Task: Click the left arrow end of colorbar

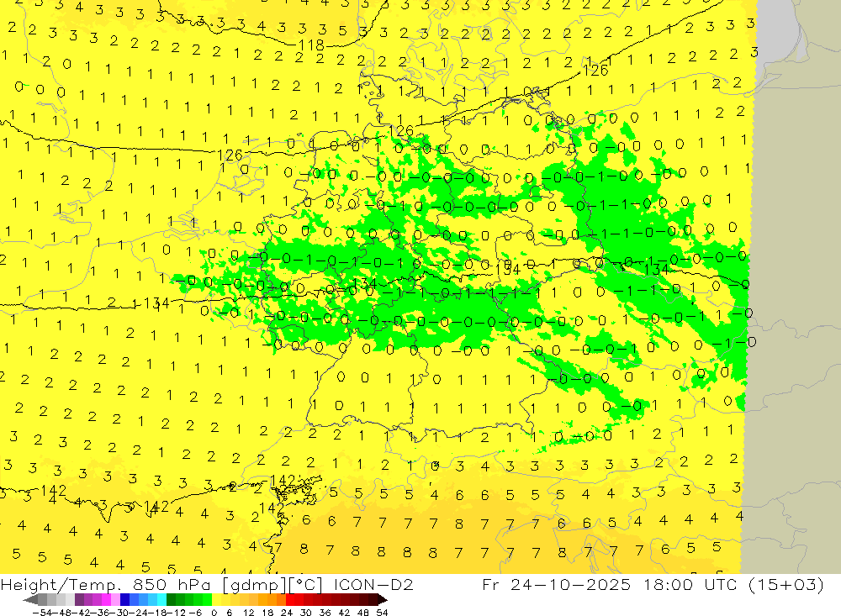Action: [x=30, y=600]
